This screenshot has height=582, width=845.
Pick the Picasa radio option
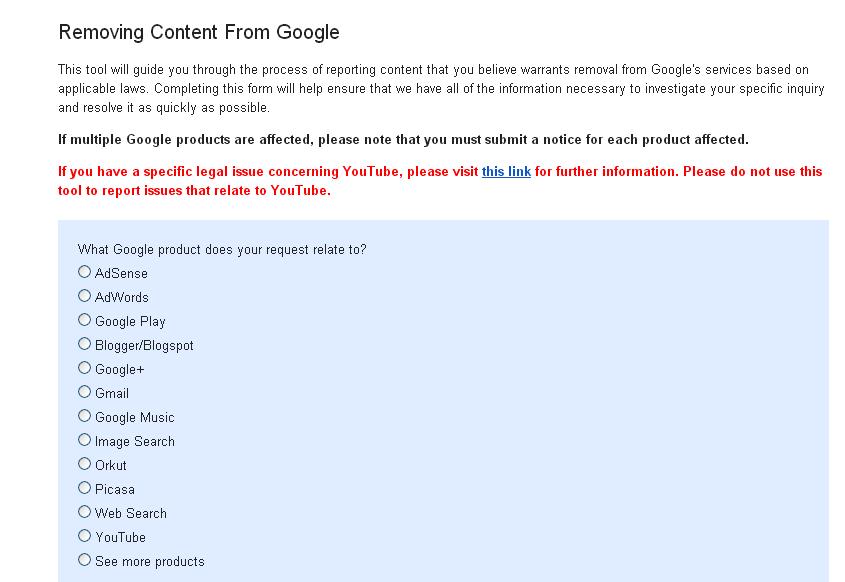[85, 488]
